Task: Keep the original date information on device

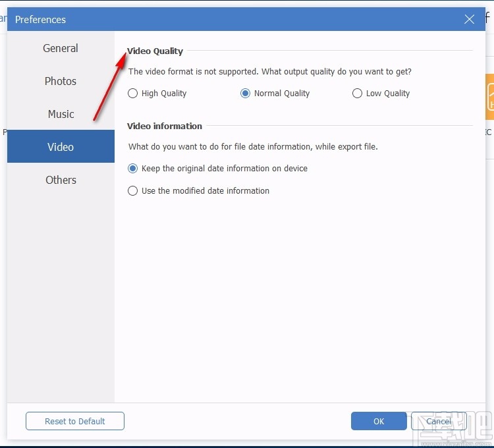Action: coord(133,169)
